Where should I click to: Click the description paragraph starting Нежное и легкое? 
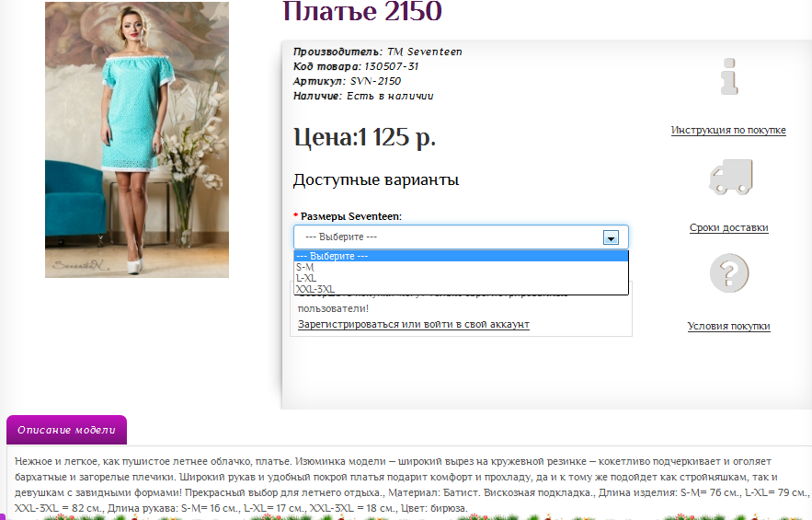[412, 485]
